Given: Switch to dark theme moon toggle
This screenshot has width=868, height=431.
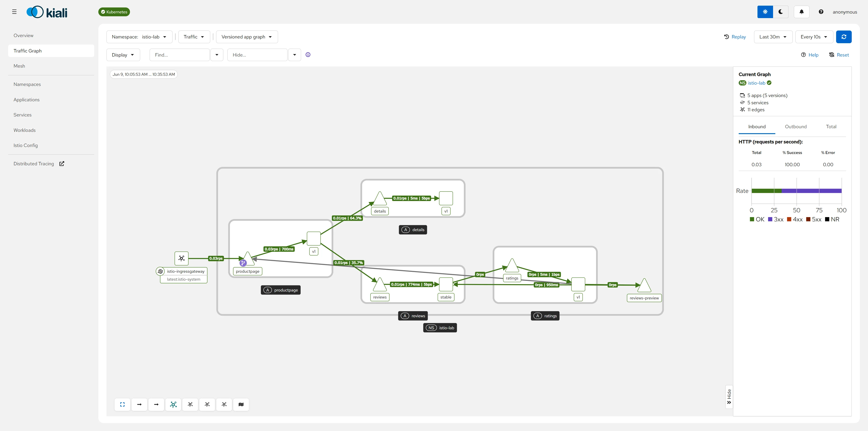Looking at the screenshot, I should point(780,12).
